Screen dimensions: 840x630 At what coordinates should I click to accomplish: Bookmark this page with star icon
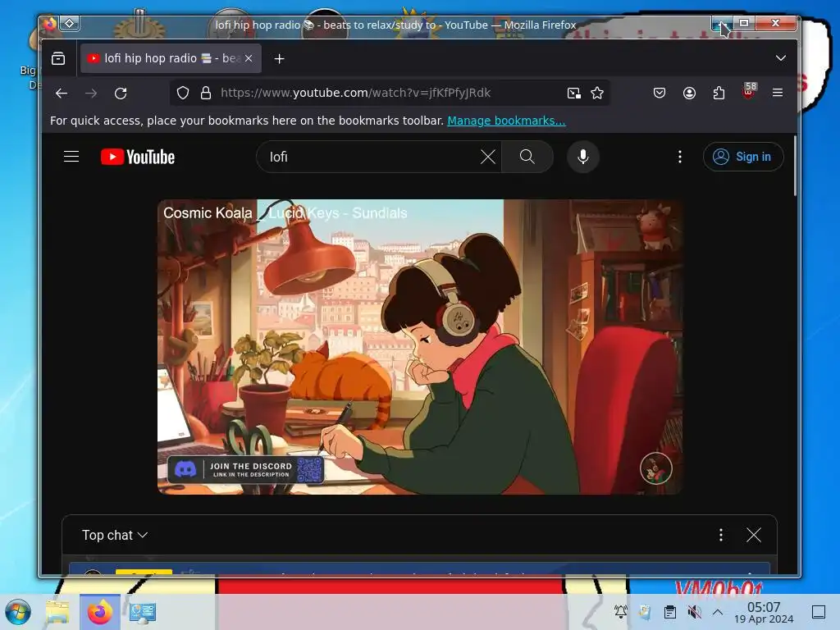[x=597, y=94]
